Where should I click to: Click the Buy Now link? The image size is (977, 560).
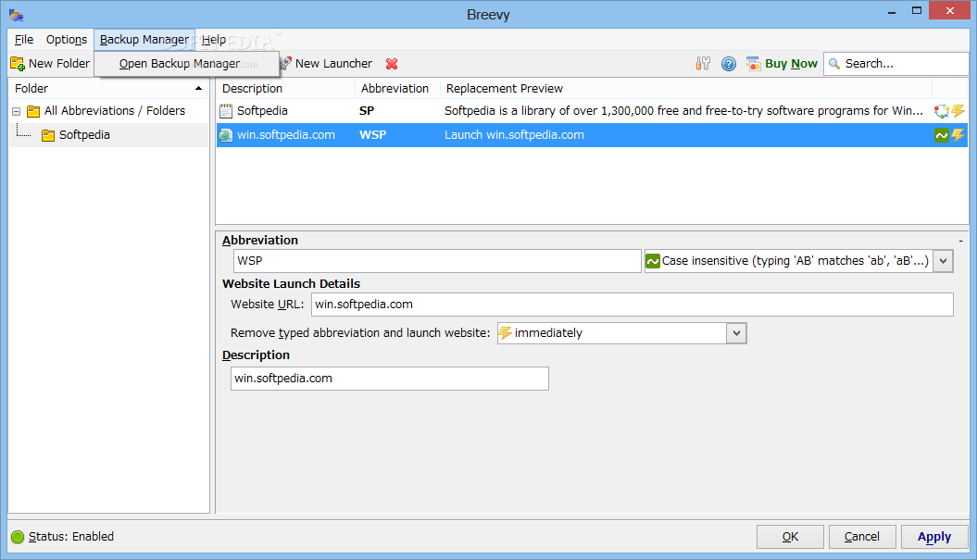(x=791, y=64)
